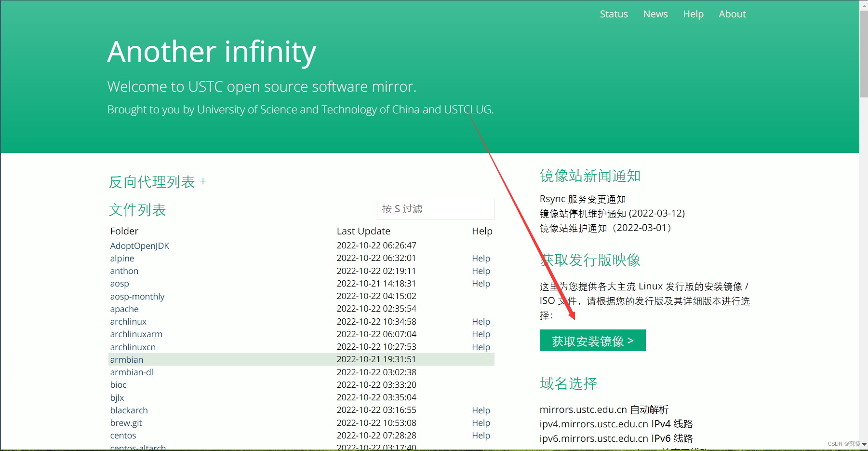Open the apache folder
Viewport: 868px width, 451px height.
tap(124, 309)
